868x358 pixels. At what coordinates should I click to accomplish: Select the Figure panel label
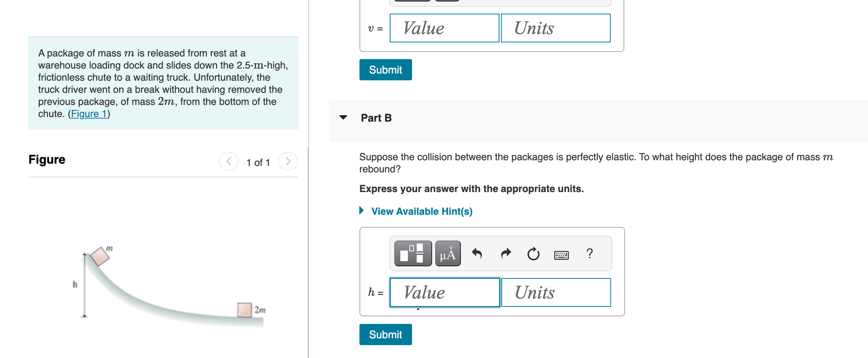click(47, 159)
